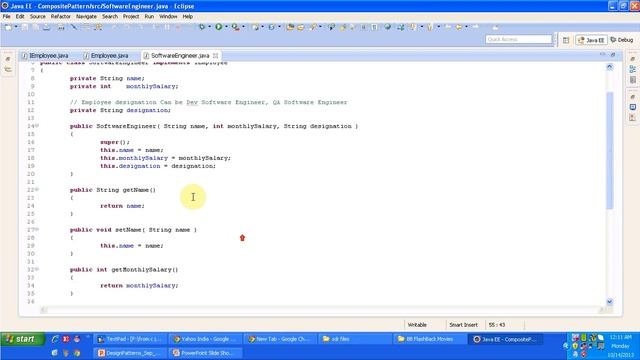Click the editor scroll-down arrow
The height and width of the screenshot is (360, 640).
click(610, 302)
